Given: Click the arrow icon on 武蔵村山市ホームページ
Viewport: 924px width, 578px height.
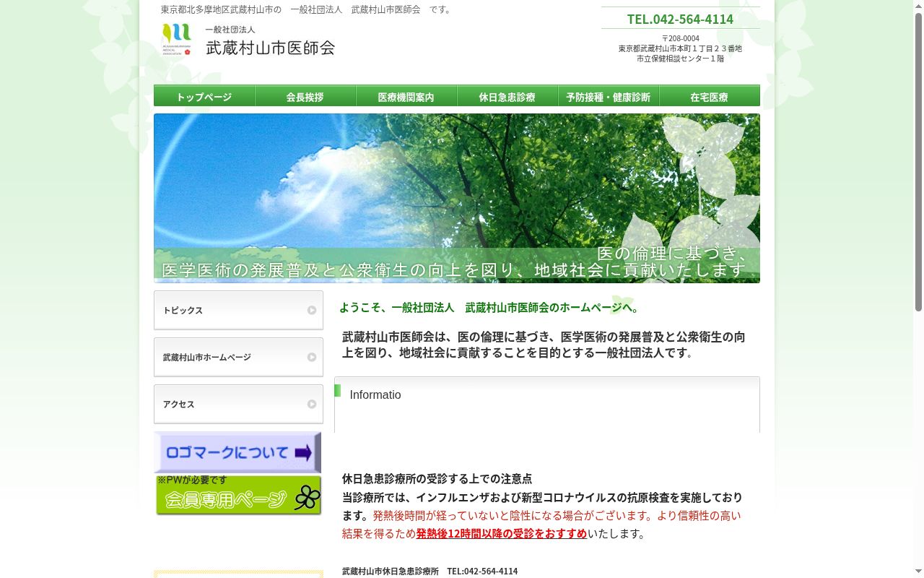Looking at the screenshot, I should 312,357.
